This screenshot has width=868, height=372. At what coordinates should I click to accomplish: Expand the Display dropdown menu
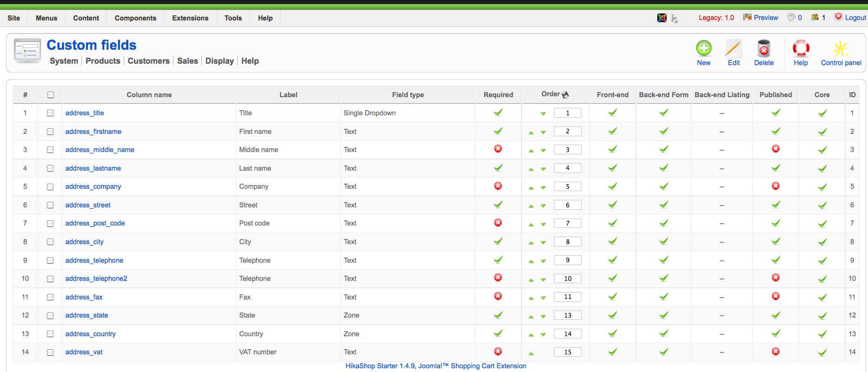(220, 61)
